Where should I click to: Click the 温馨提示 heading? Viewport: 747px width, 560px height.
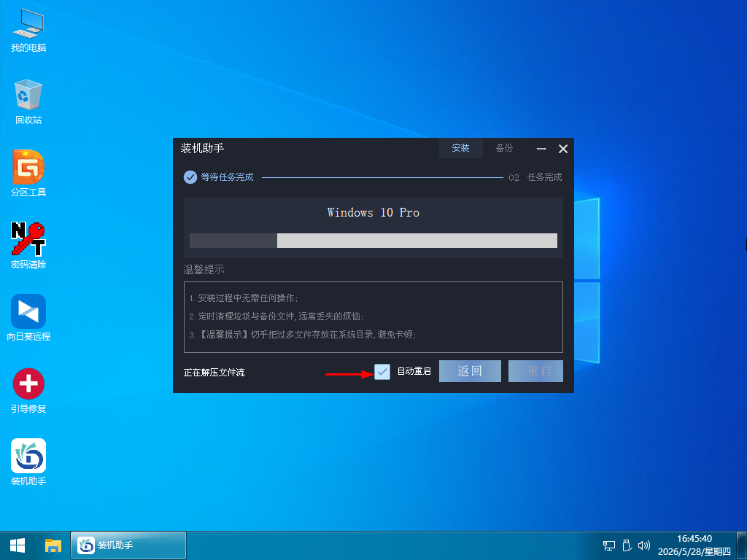coord(204,270)
